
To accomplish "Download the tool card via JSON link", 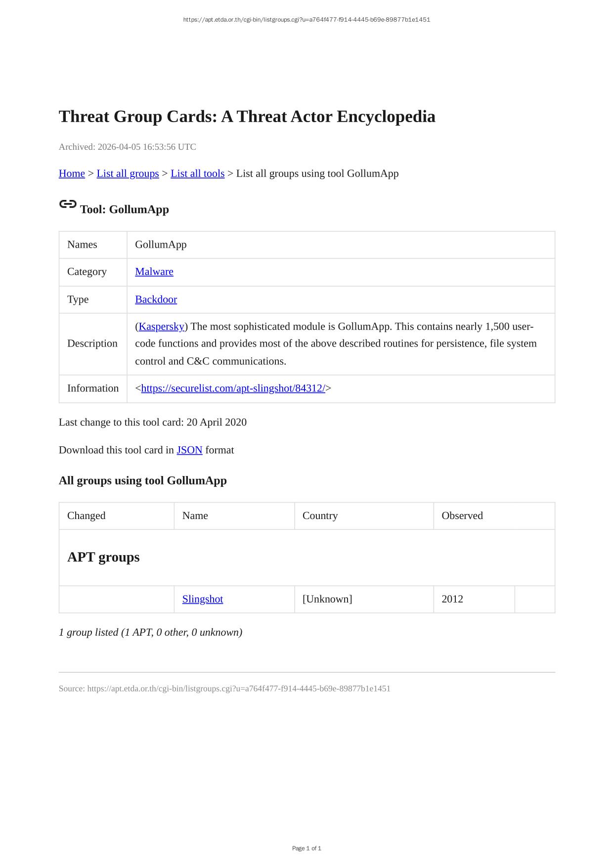I will tap(189, 450).
